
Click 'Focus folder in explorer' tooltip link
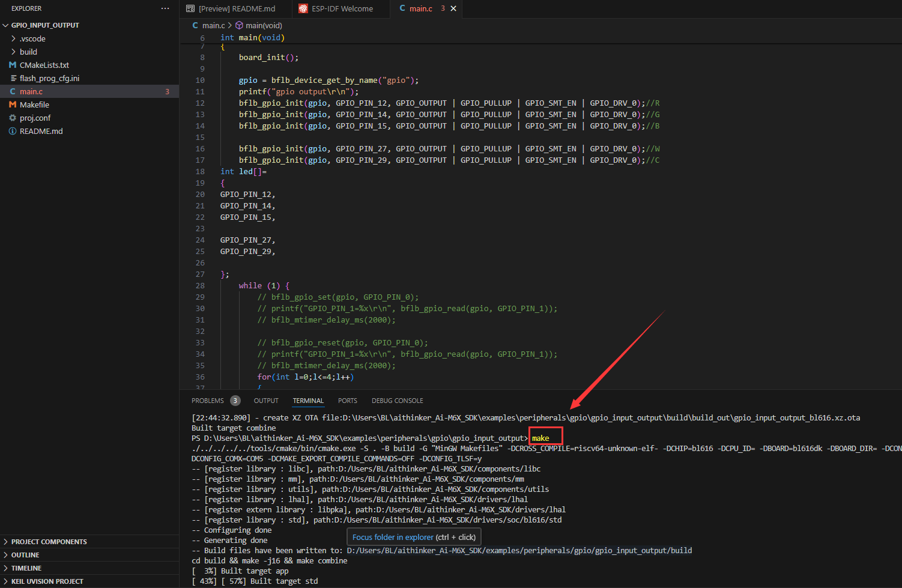tap(393, 537)
